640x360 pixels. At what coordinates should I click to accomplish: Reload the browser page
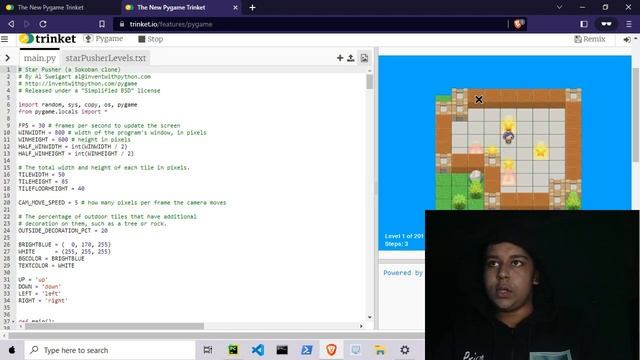click(43, 24)
